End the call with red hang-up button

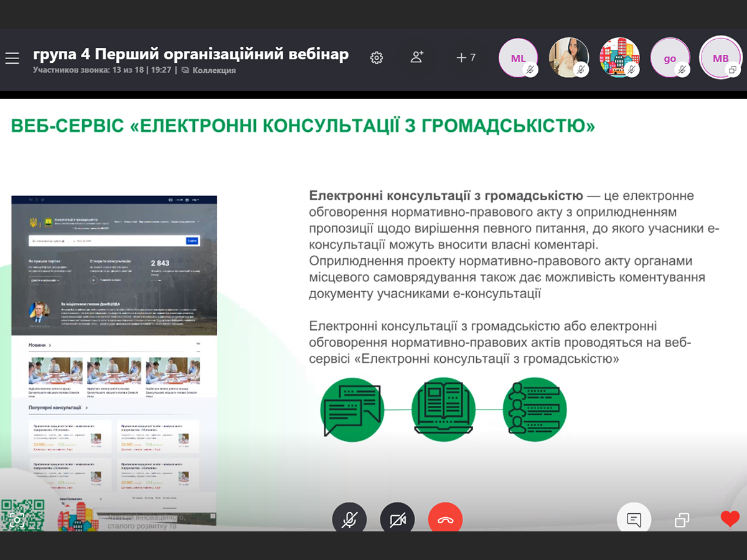point(445,520)
